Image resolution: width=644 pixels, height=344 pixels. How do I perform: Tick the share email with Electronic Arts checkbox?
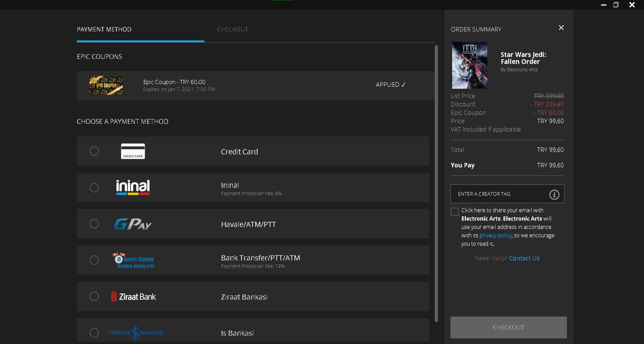454,212
